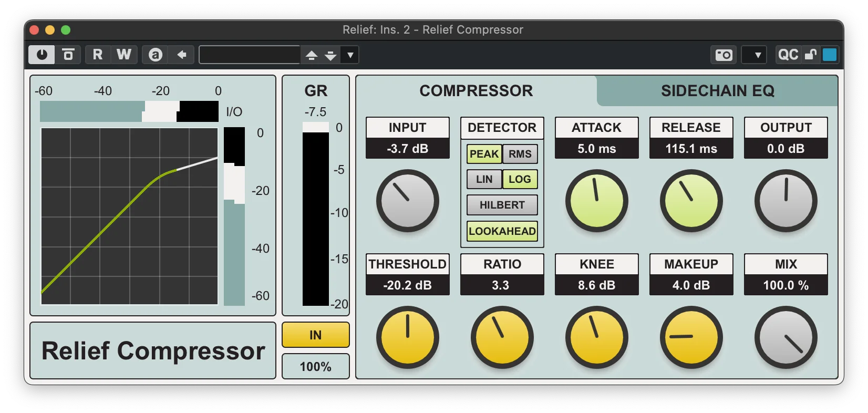Image resolution: width=868 pixels, height=413 pixels.
Task: Click the camera snapshot icon
Action: 724,55
